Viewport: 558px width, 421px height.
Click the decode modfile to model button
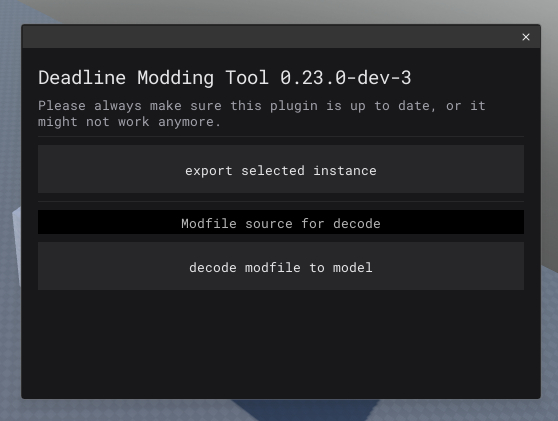pyautogui.click(x=281, y=266)
